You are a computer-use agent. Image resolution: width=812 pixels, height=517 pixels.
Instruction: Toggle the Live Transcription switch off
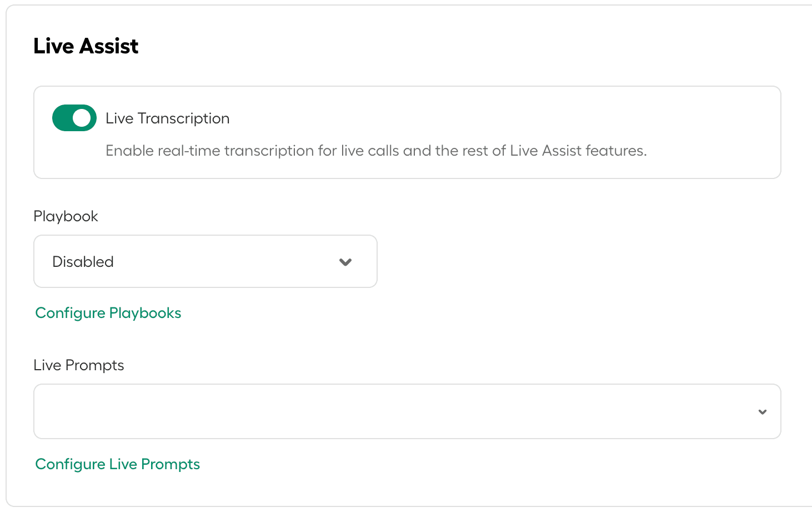(x=74, y=118)
